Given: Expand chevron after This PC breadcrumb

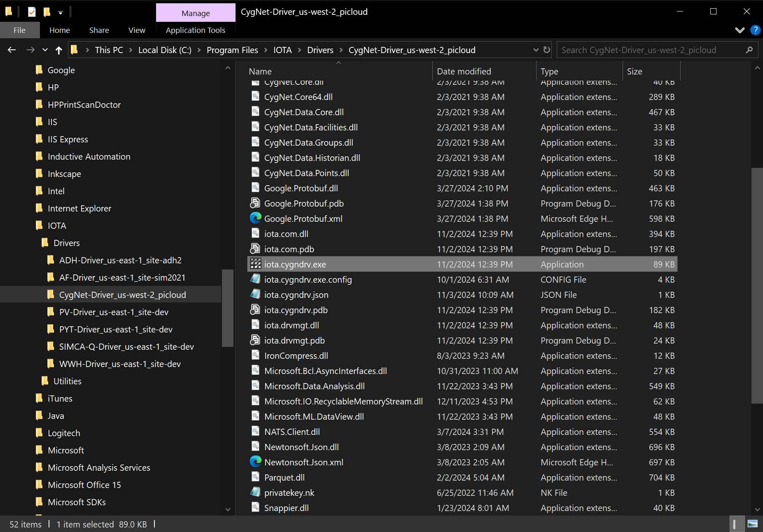Looking at the screenshot, I should pyautogui.click(x=131, y=50).
